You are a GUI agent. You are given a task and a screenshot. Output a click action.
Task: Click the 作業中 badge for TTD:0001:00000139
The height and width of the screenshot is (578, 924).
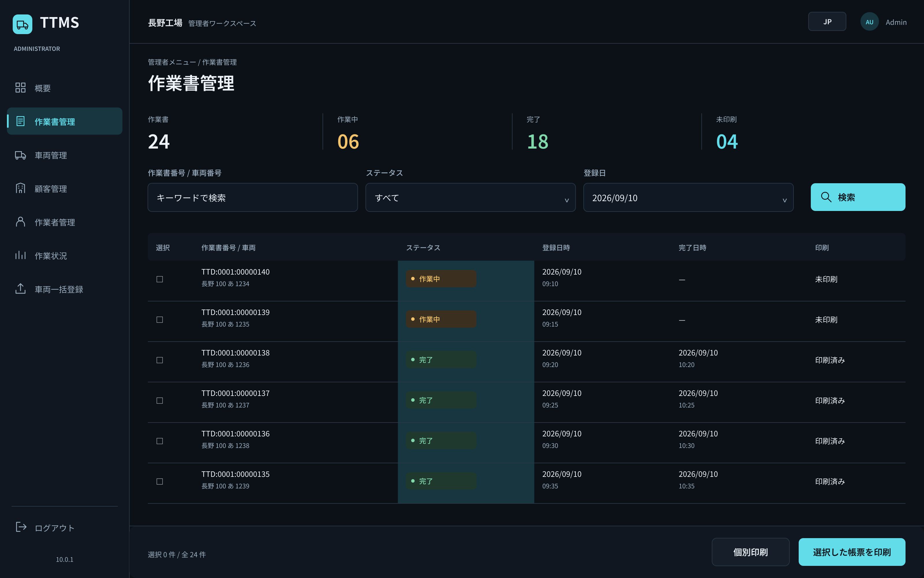coord(441,319)
